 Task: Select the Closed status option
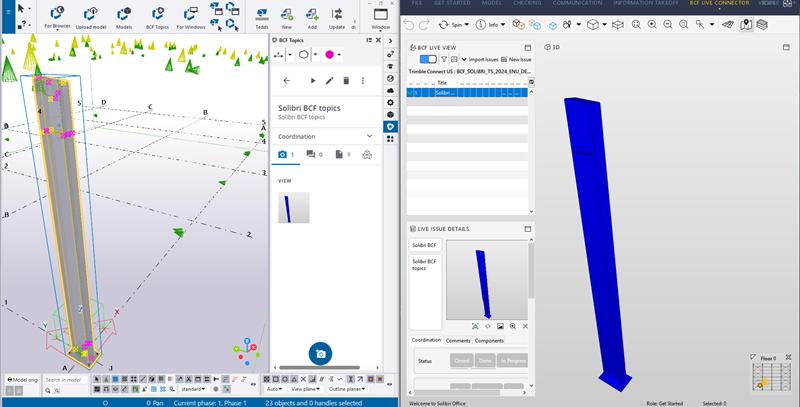point(461,360)
